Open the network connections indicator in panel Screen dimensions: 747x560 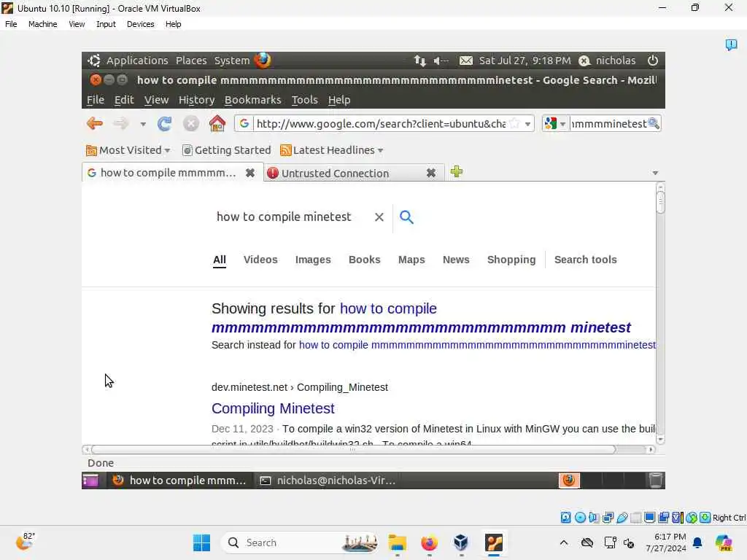point(419,61)
